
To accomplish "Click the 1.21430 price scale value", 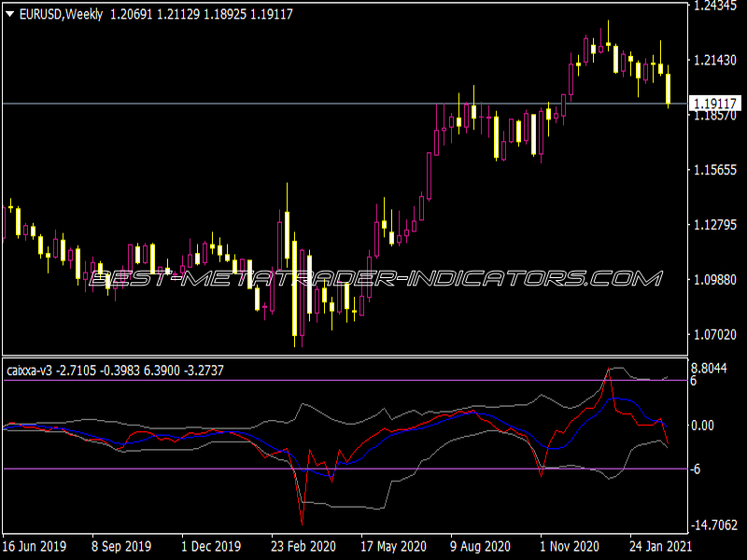I will coord(715,61).
